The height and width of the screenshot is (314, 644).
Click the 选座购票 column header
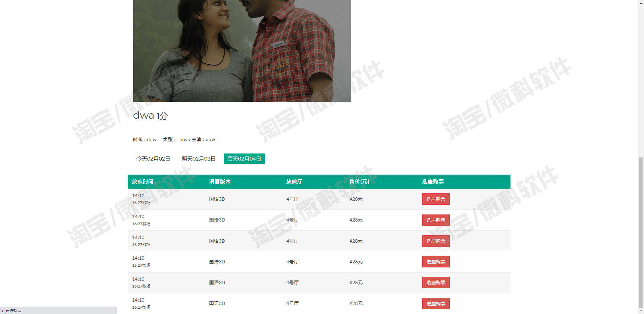[x=433, y=181]
